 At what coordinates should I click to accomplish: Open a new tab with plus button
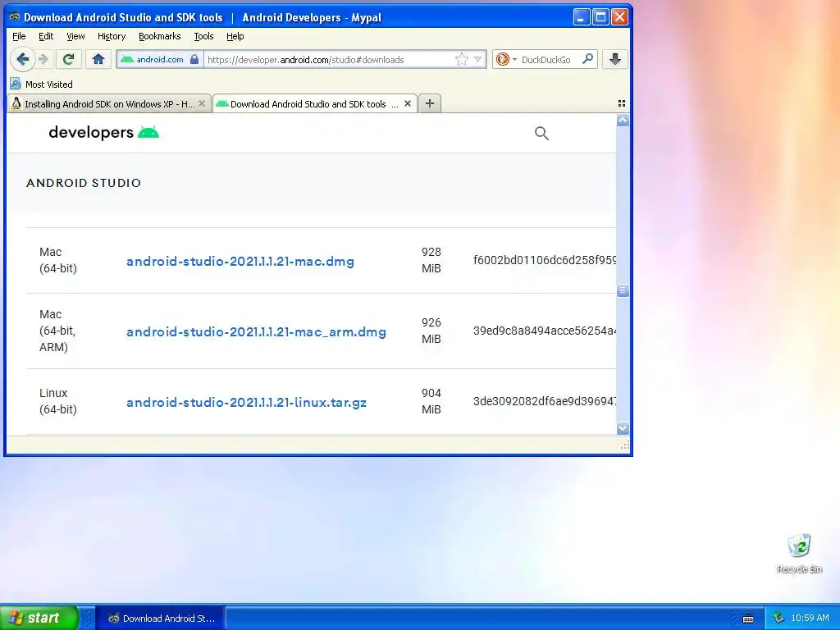pos(430,103)
